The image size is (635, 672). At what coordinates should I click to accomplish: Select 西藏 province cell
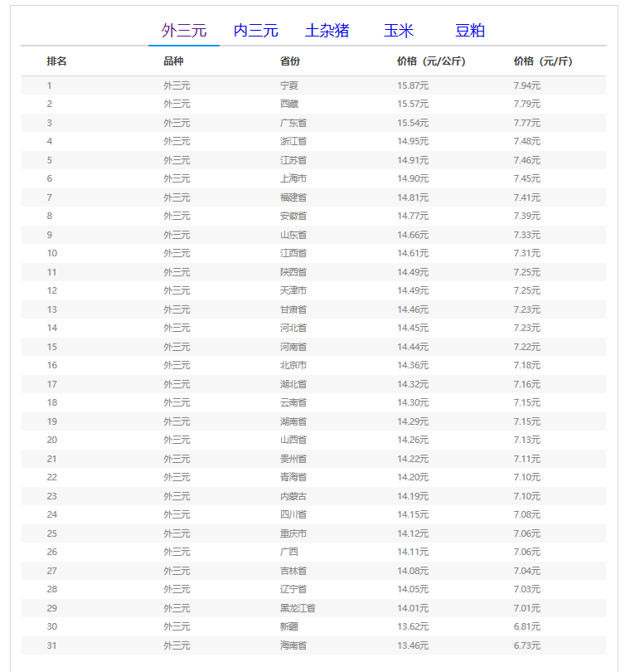[x=289, y=104]
